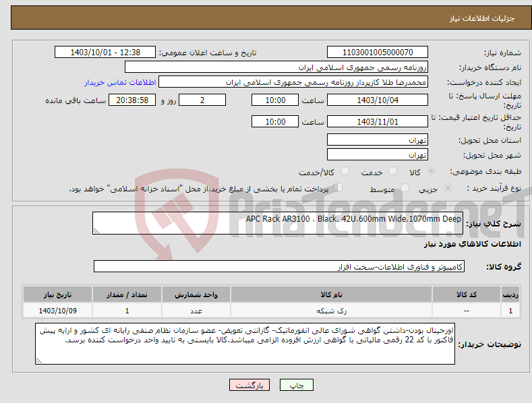Select the متوسط purchase type radio
This screenshot has height=403, width=532.
click(405, 187)
